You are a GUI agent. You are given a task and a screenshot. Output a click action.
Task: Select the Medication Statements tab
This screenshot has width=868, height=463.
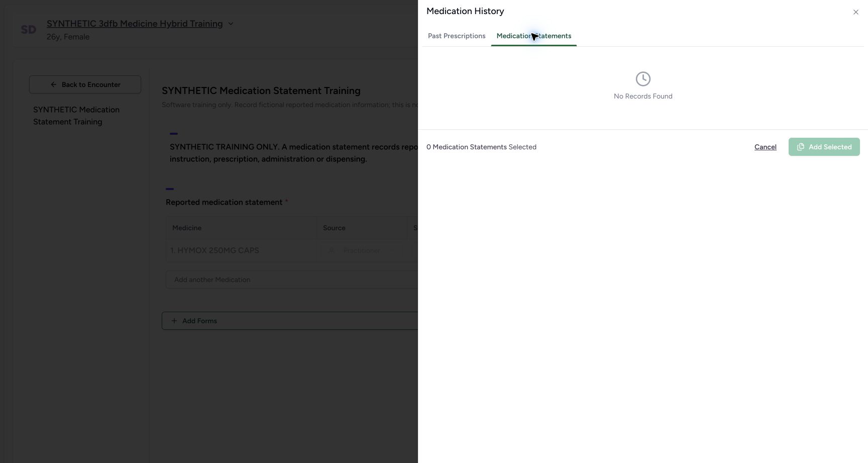(533, 36)
